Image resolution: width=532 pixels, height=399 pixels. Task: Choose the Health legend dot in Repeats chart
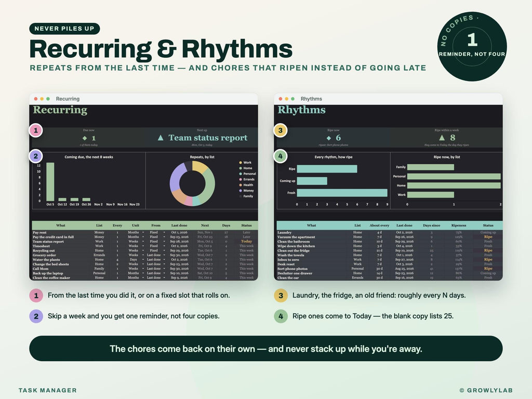pos(241,185)
